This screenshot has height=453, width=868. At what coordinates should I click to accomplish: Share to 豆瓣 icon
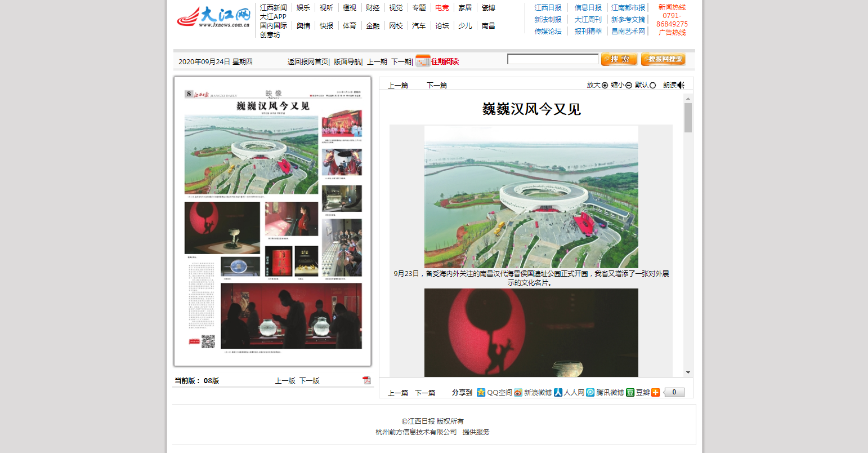point(630,392)
